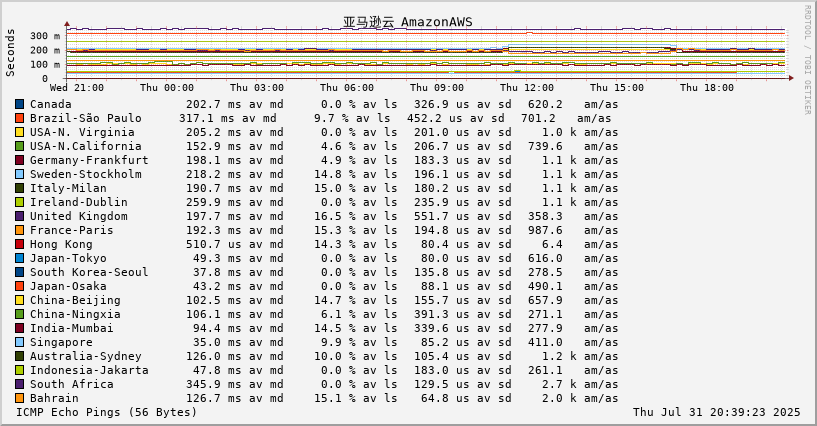Click the China-Beijing legend color swatch
Viewport: 817px width, 426px height.
[20, 300]
